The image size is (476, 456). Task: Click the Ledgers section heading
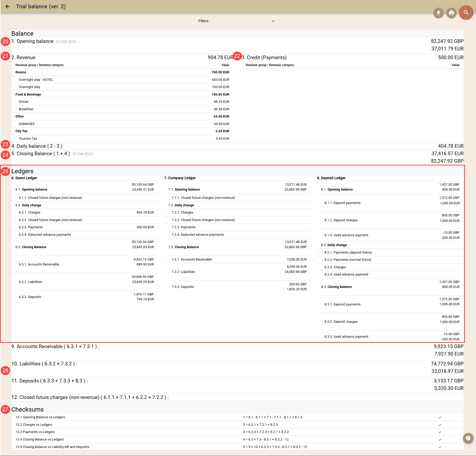[x=22, y=171]
